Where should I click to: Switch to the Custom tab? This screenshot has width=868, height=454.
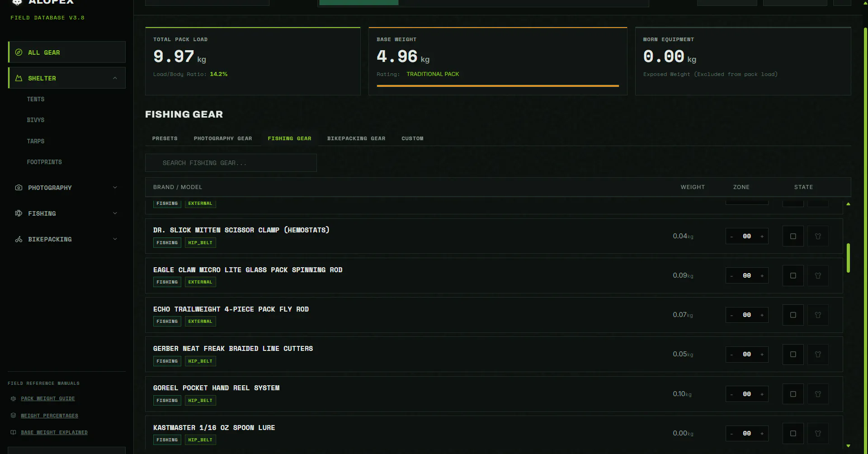pos(412,138)
